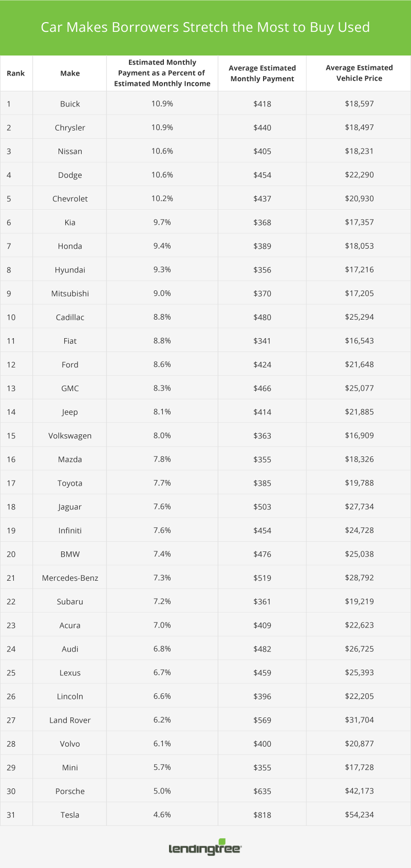Click Dodge's $22,290 vehicle price
The width and height of the screenshot is (411, 868).
(359, 175)
